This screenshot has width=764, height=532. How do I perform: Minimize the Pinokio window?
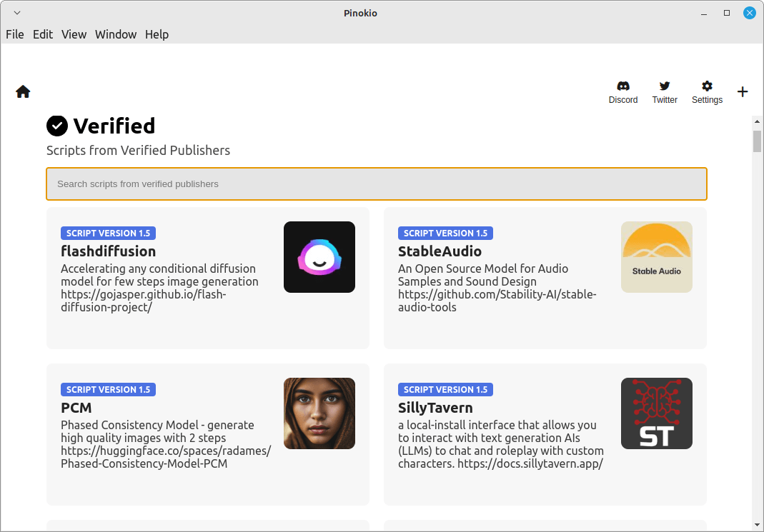(x=703, y=13)
